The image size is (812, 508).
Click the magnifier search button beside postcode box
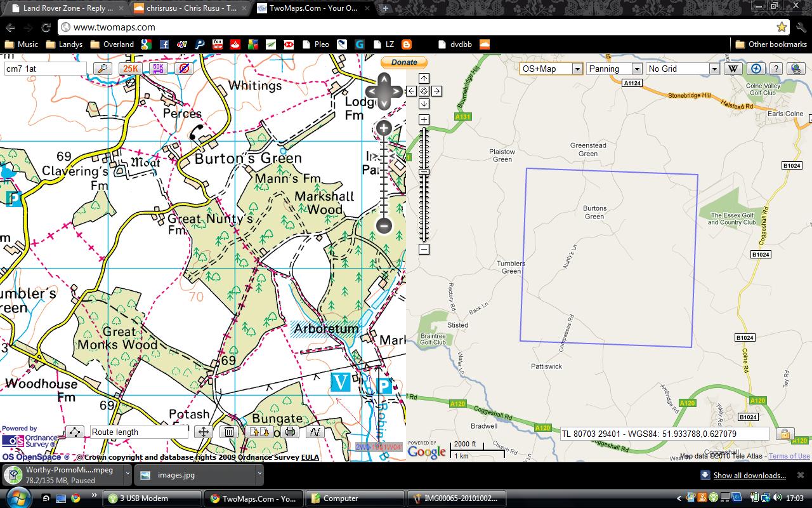[x=103, y=69]
